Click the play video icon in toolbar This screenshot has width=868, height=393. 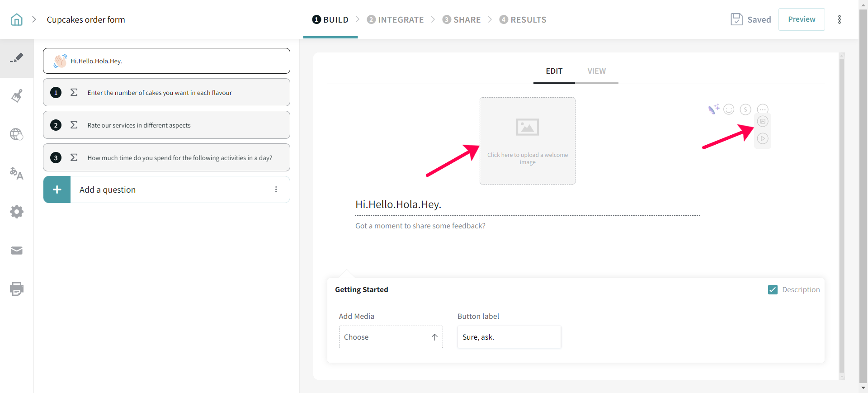pos(763,138)
